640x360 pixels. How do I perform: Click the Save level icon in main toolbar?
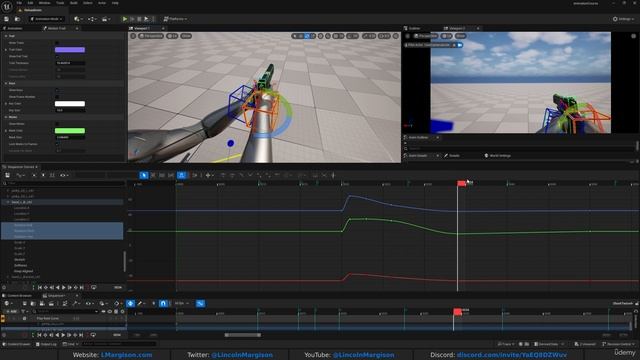[7, 19]
